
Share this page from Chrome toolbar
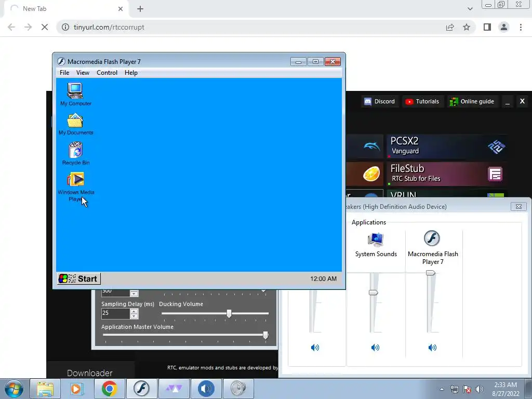tap(450, 27)
